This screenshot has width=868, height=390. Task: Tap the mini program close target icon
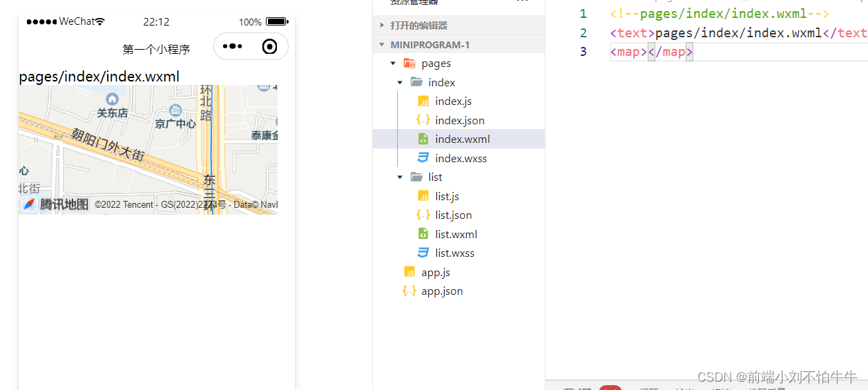[x=270, y=46]
